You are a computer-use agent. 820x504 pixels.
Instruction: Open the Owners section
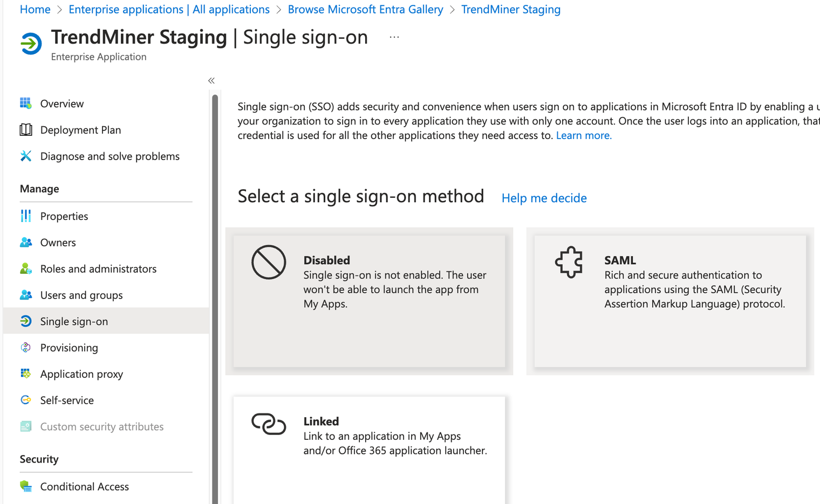[58, 243]
